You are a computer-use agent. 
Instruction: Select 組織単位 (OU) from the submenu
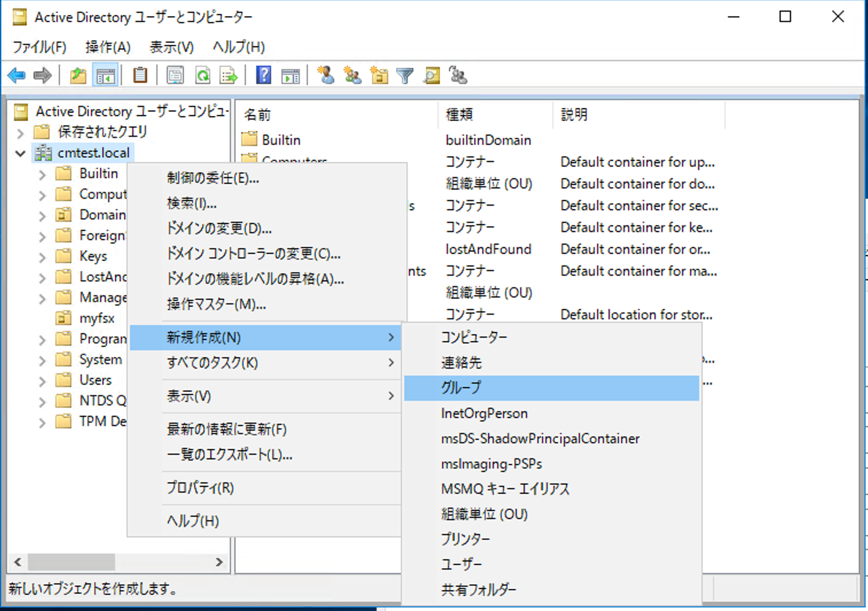pos(552,514)
